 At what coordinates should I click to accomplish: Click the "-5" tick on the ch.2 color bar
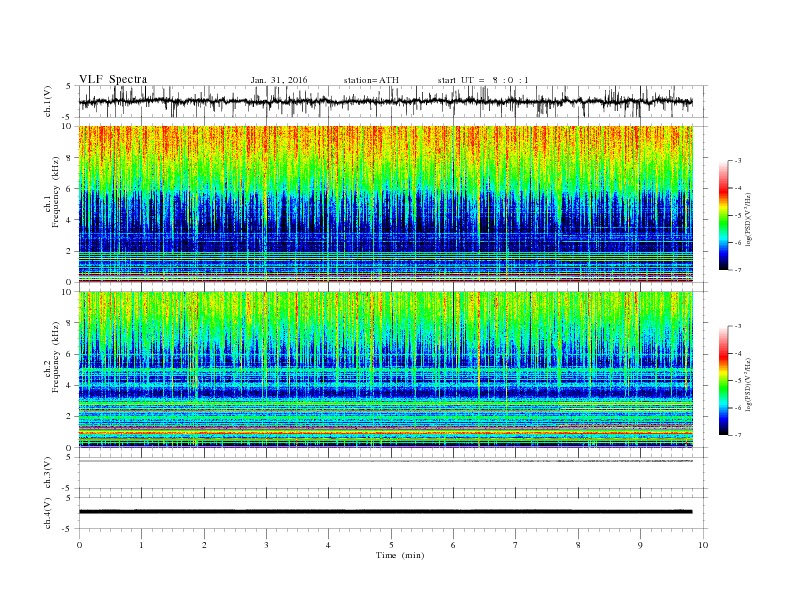(x=738, y=381)
